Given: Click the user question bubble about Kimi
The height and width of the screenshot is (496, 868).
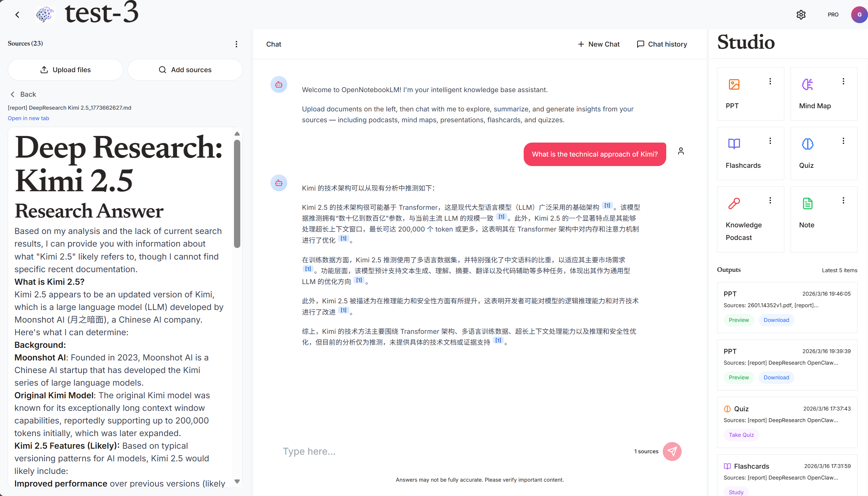Looking at the screenshot, I should [595, 154].
